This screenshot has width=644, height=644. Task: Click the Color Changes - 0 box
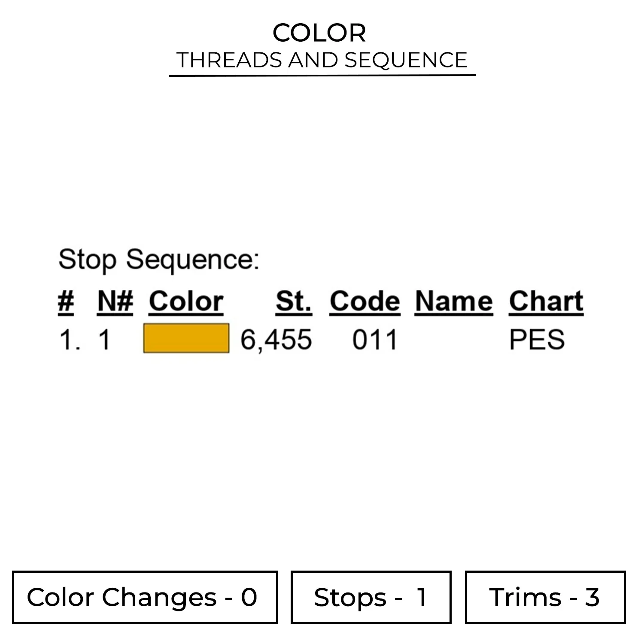pos(145,597)
